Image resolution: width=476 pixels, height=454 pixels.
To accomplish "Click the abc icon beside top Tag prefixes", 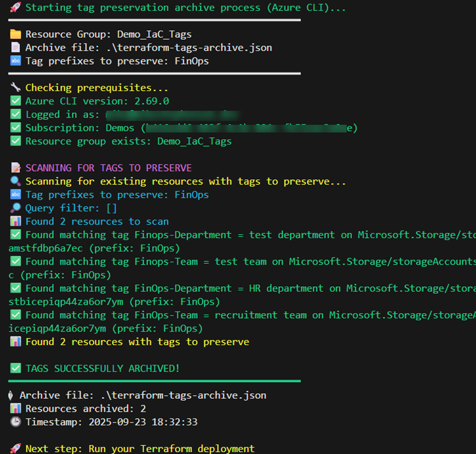I will coord(15,61).
